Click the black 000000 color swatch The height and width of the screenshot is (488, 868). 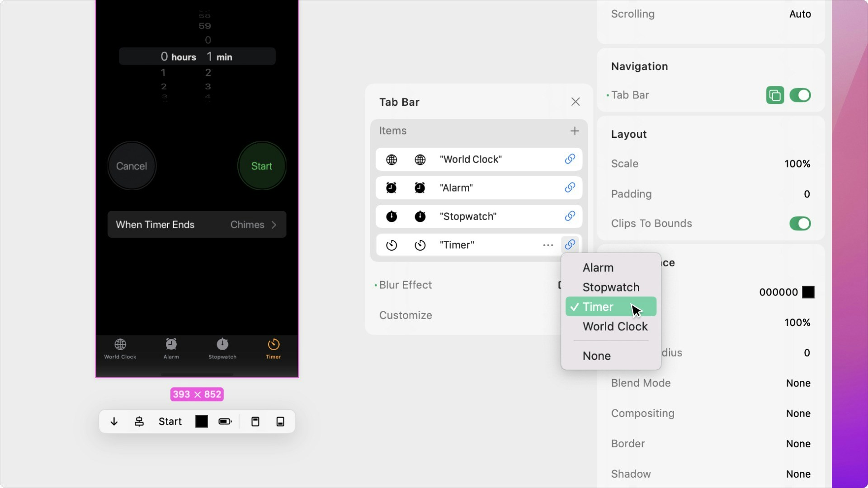tap(808, 292)
